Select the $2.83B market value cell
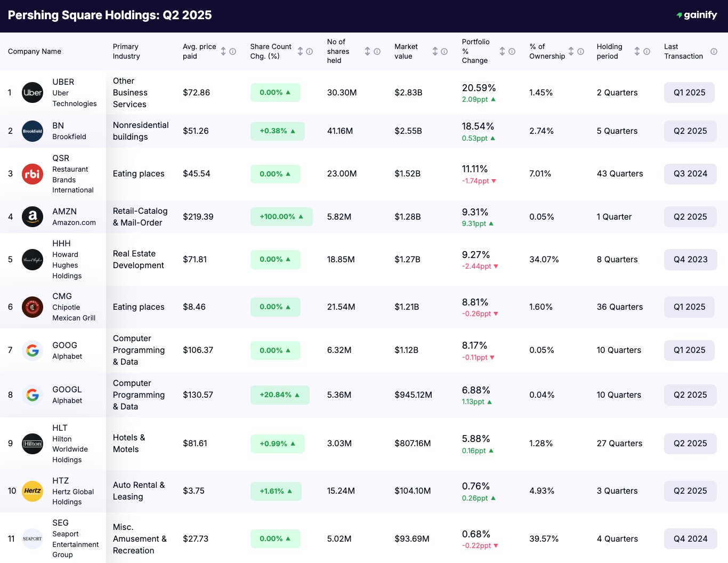This screenshot has width=728, height=563. [x=408, y=93]
